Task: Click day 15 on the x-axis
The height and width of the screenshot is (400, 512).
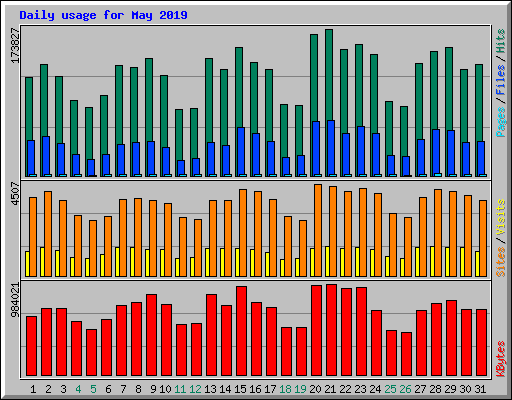Action: [x=240, y=389]
